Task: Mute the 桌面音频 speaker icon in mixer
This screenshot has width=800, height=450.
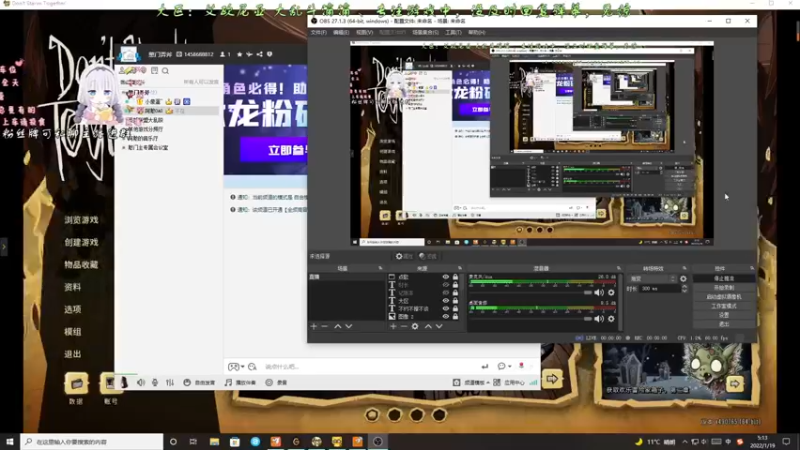Action: (599, 319)
